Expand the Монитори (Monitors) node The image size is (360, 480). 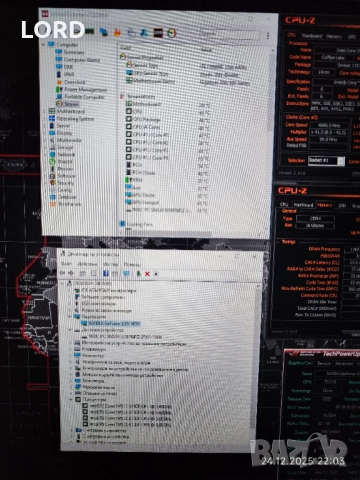click(x=71, y=380)
